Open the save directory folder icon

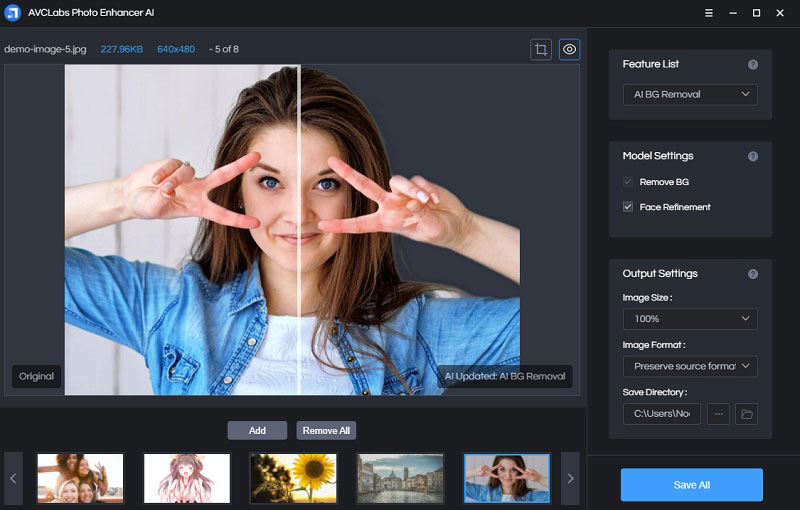click(746, 414)
